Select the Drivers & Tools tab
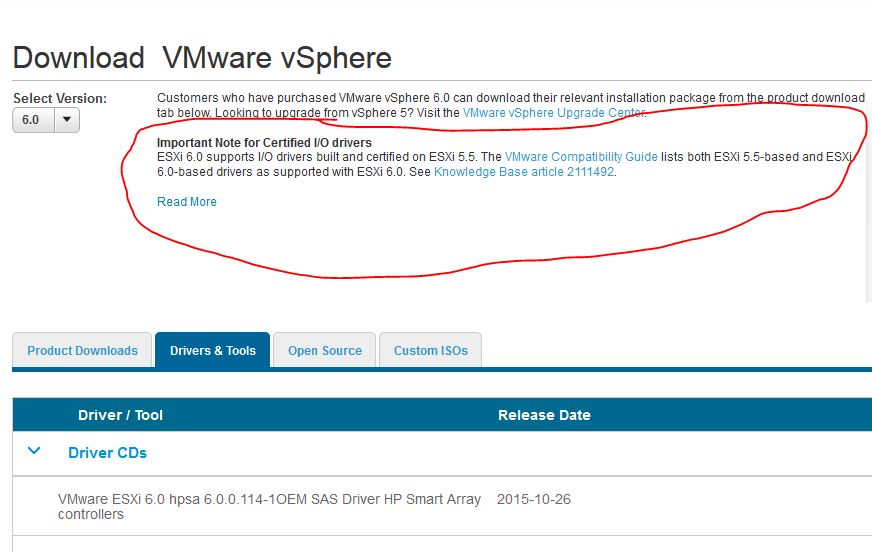The height and width of the screenshot is (552, 872). pyautogui.click(x=212, y=351)
